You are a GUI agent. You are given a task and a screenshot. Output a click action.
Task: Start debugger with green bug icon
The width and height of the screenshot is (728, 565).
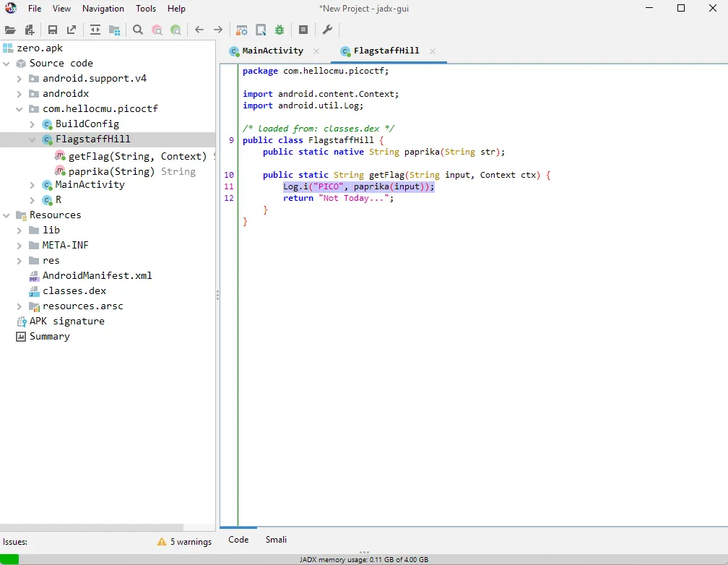(x=279, y=30)
